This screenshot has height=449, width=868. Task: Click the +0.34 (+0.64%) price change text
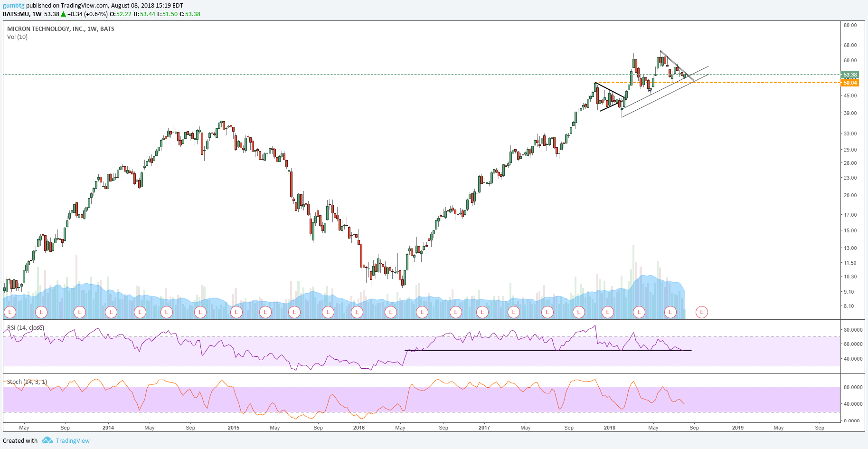click(87, 14)
